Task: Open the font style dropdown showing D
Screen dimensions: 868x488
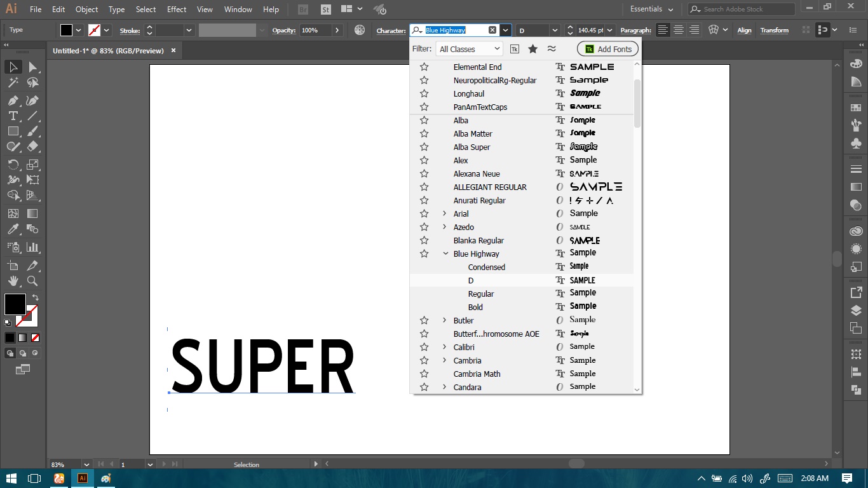Action: click(554, 30)
